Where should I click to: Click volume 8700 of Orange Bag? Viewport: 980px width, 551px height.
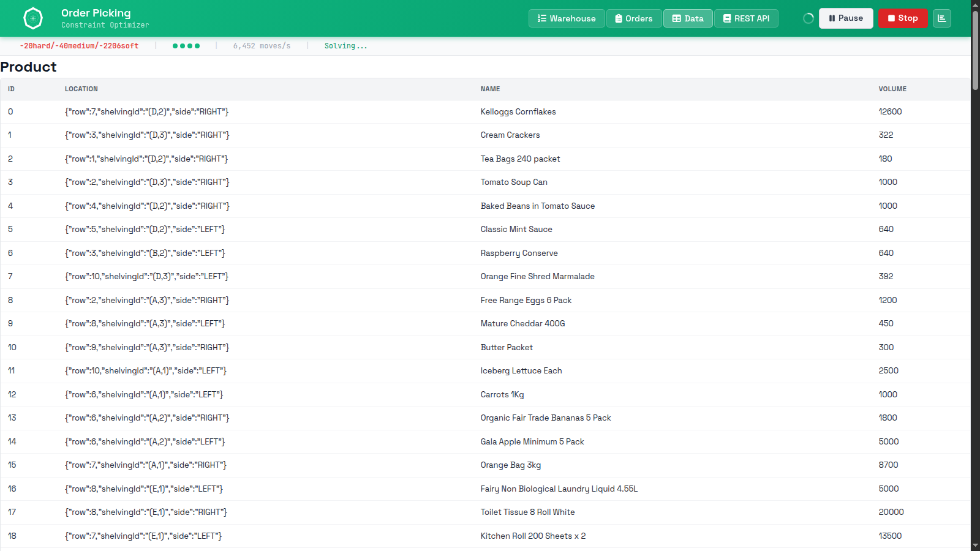pos(888,465)
